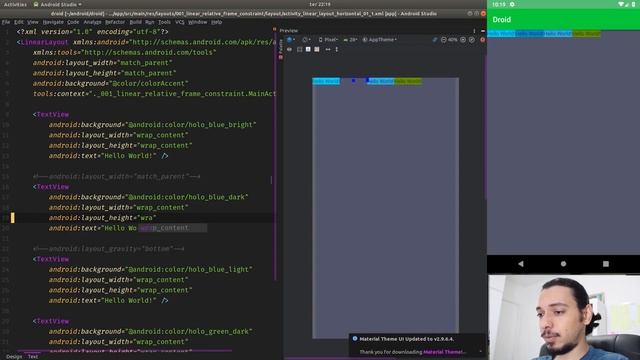Open the Help menu

click(x=217, y=22)
